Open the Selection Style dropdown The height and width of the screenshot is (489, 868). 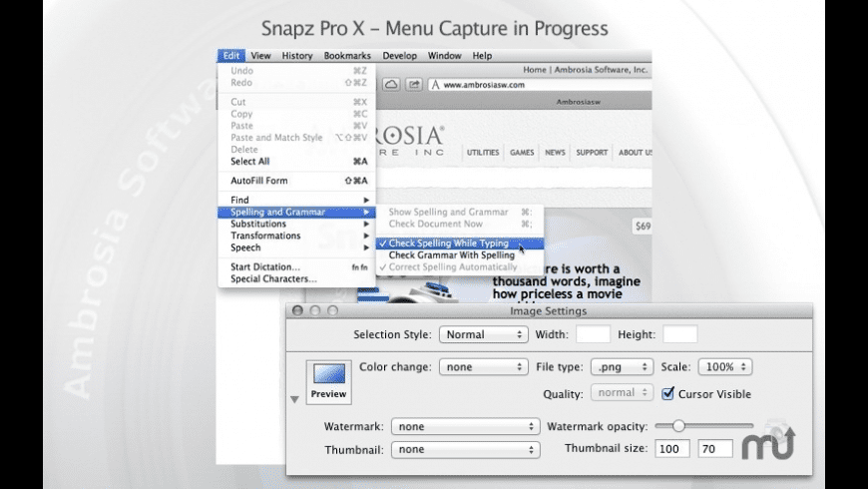point(483,334)
